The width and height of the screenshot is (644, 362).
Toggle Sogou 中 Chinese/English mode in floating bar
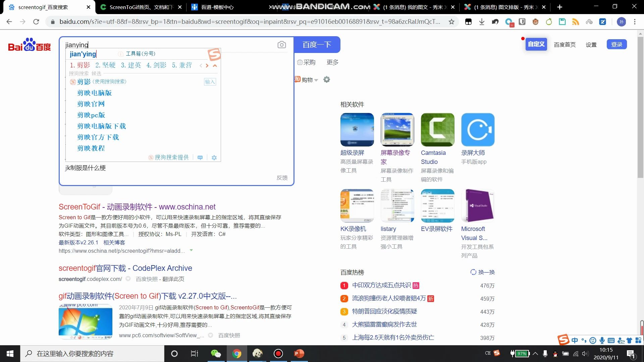click(575, 341)
